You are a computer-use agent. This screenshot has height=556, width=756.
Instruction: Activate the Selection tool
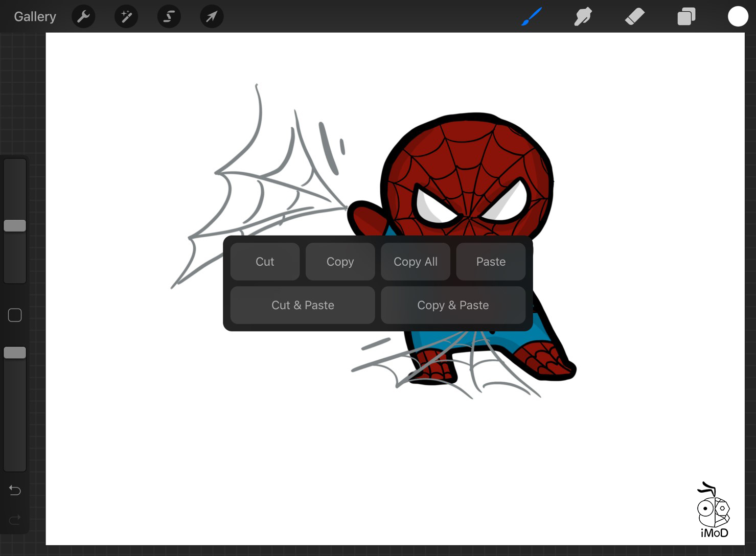(x=169, y=17)
